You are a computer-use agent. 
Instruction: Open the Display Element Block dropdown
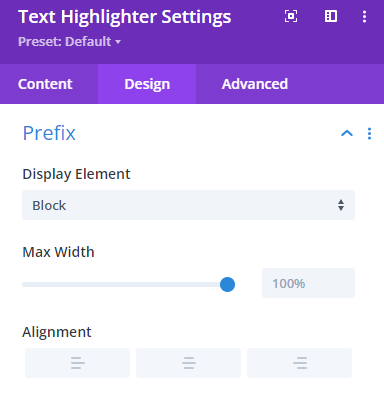tap(188, 205)
